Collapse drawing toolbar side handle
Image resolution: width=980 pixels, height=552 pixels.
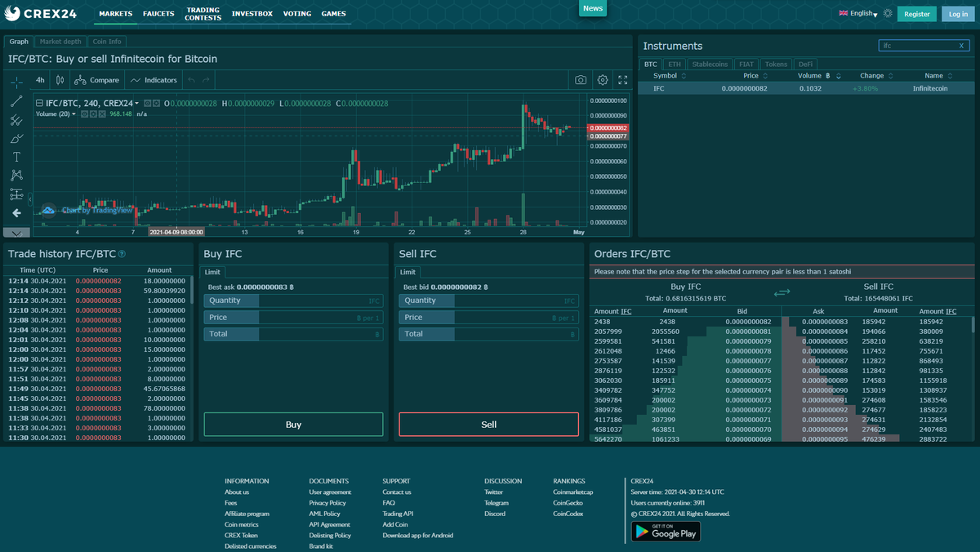[30, 198]
